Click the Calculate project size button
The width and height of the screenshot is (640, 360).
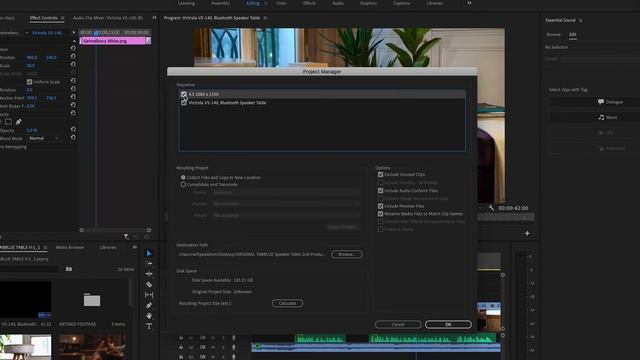[287, 303]
